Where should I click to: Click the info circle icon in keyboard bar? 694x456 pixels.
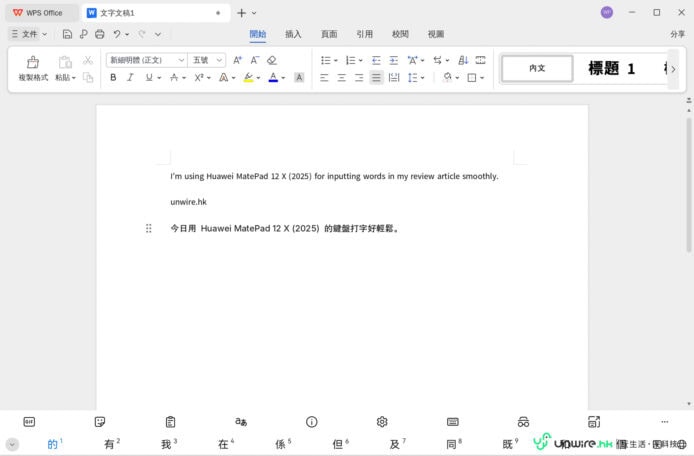312,422
